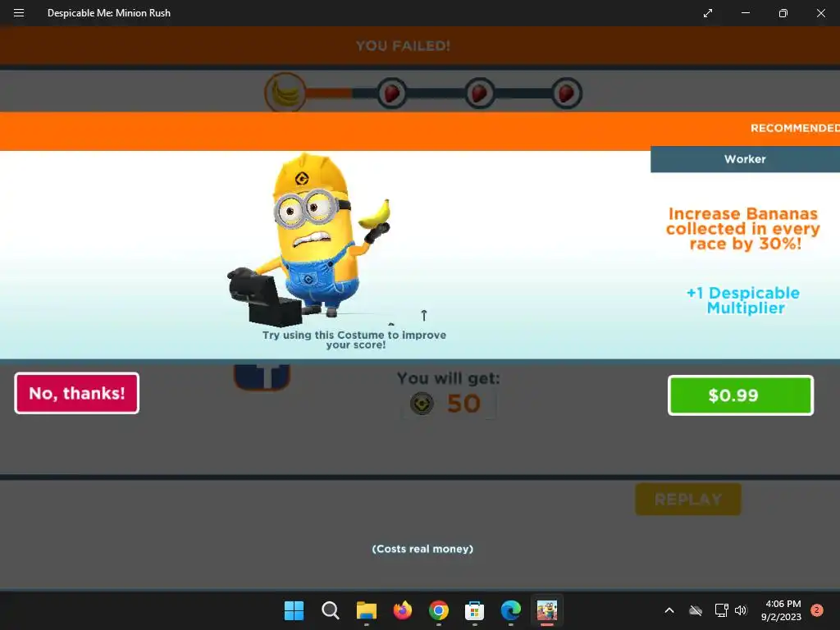Click the middle strawberry milestone icon

coord(479,94)
